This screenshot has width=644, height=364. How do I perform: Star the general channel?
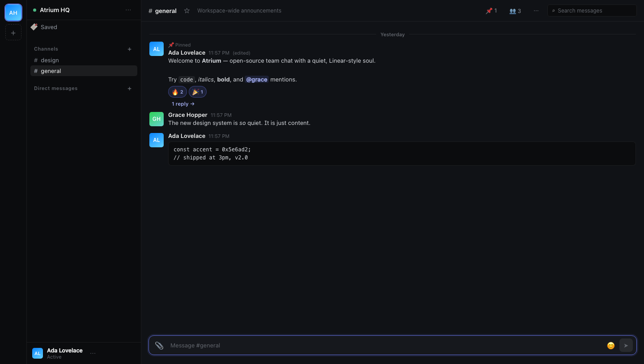(187, 11)
